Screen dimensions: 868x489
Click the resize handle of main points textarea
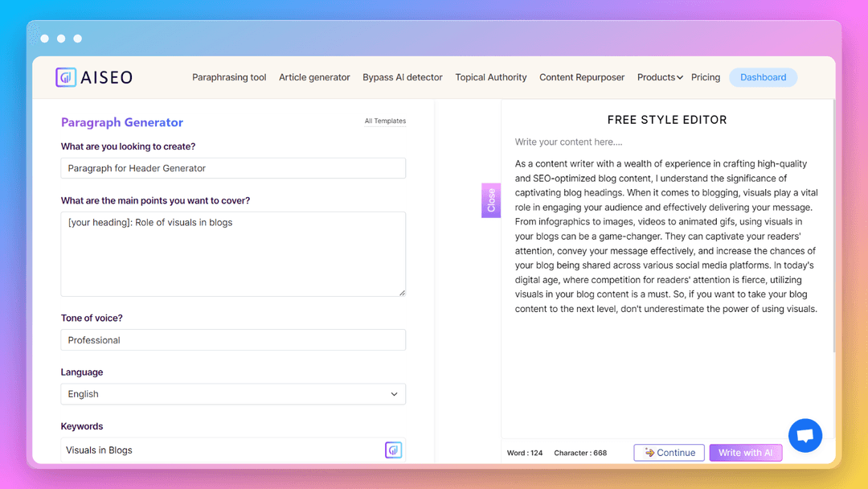coord(403,293)
